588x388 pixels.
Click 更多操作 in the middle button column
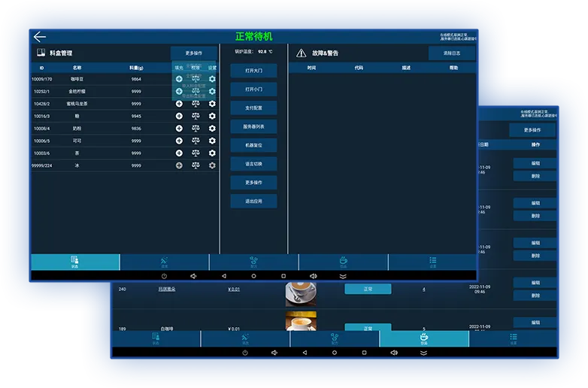[254, 183]
